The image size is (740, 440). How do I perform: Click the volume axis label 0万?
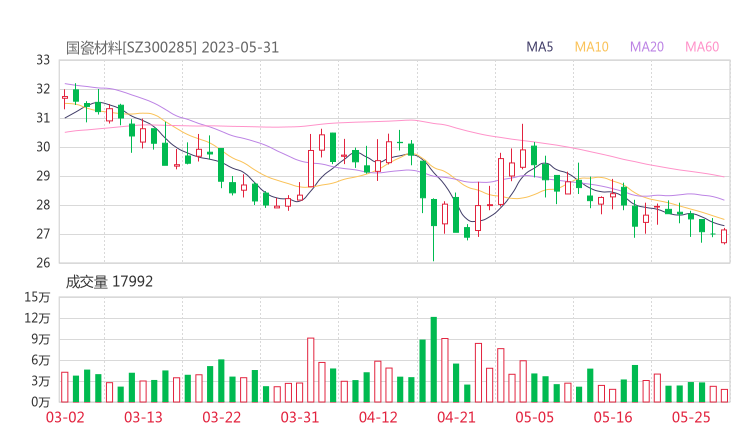(41, 402)
